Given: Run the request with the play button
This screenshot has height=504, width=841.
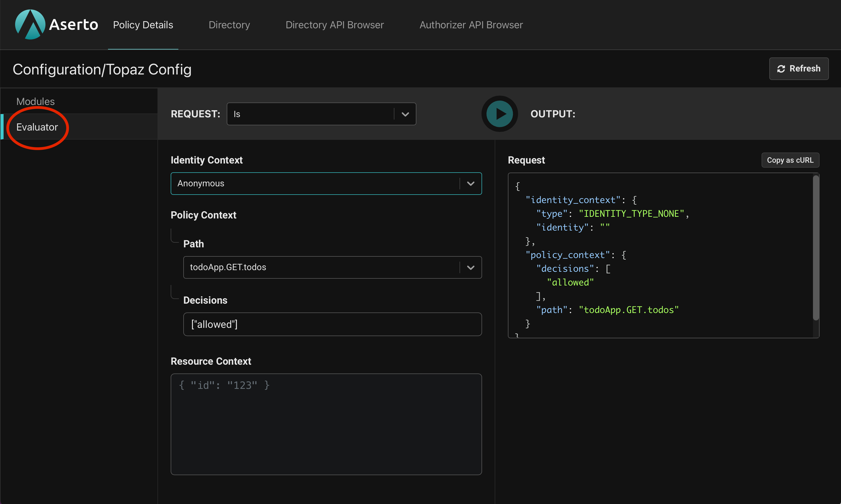Looking at the screenshot, I should [x=499, y=114].
